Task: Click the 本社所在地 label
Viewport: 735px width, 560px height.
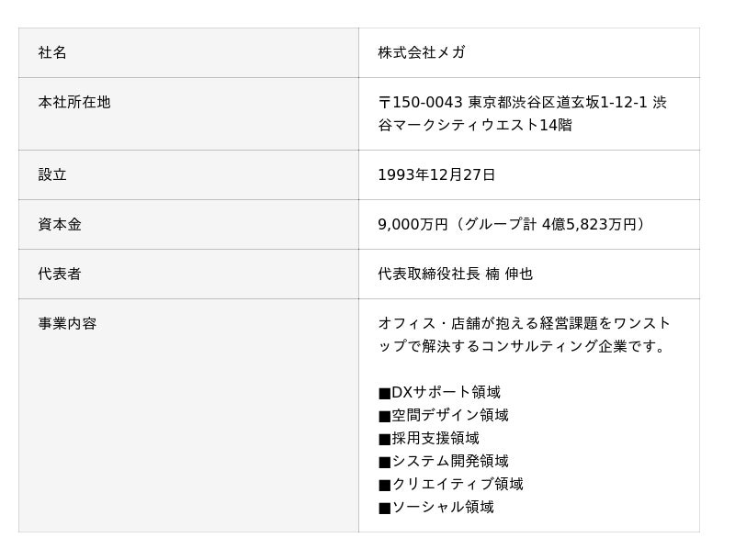Action: 74,102
